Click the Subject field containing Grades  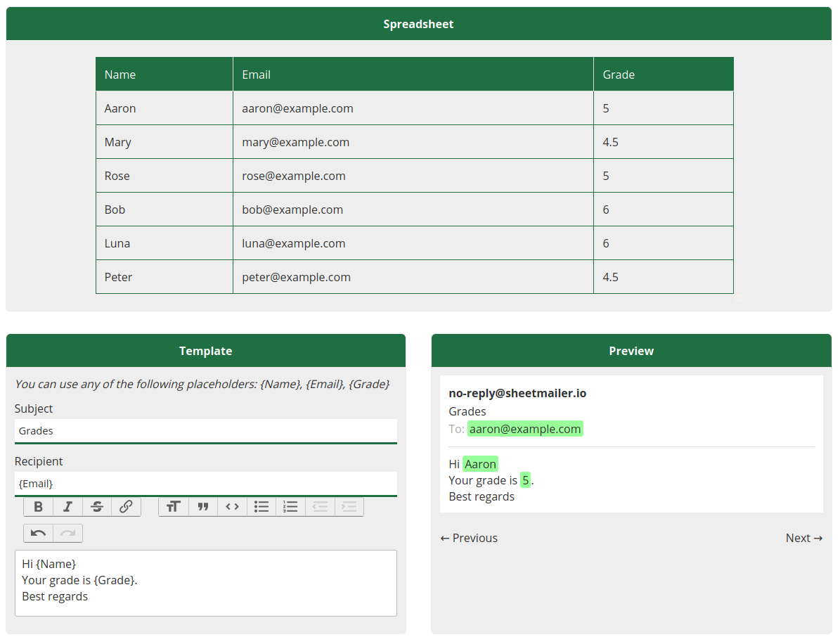pyautogui.click(x=205, y=431)
